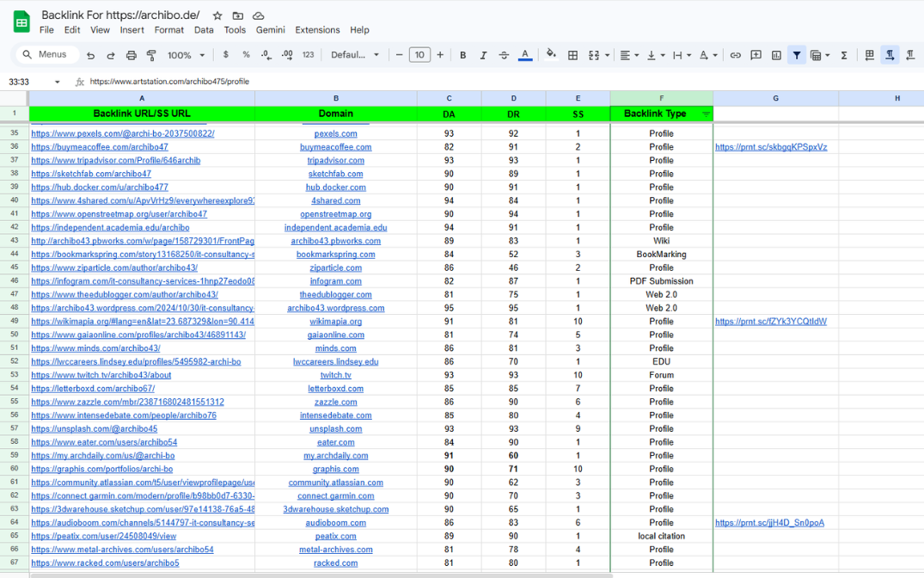
Task: Open the wikimapia.org domain link
Action: (335, 322)
